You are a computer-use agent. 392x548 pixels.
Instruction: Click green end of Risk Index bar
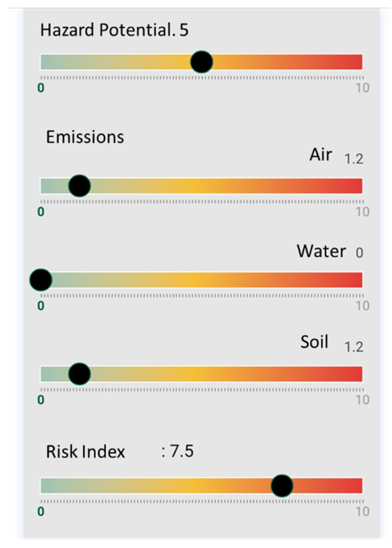[x=46, y=486]
